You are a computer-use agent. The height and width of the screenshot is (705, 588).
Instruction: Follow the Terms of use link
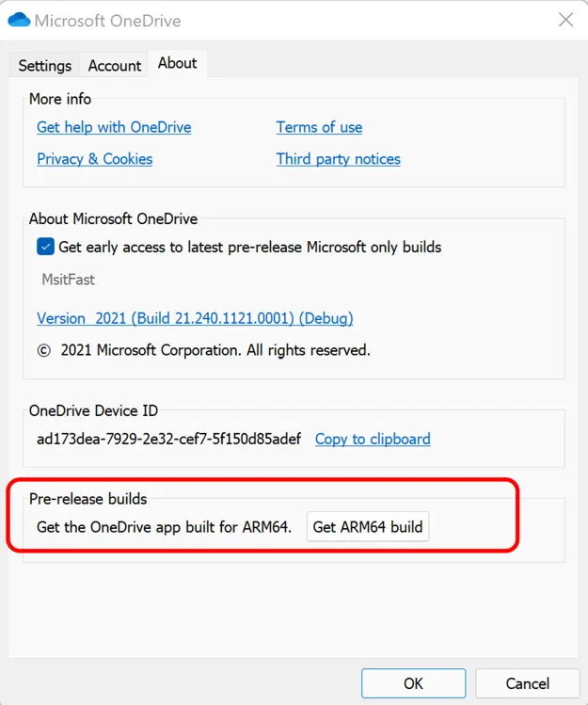[x=319, y=127]
